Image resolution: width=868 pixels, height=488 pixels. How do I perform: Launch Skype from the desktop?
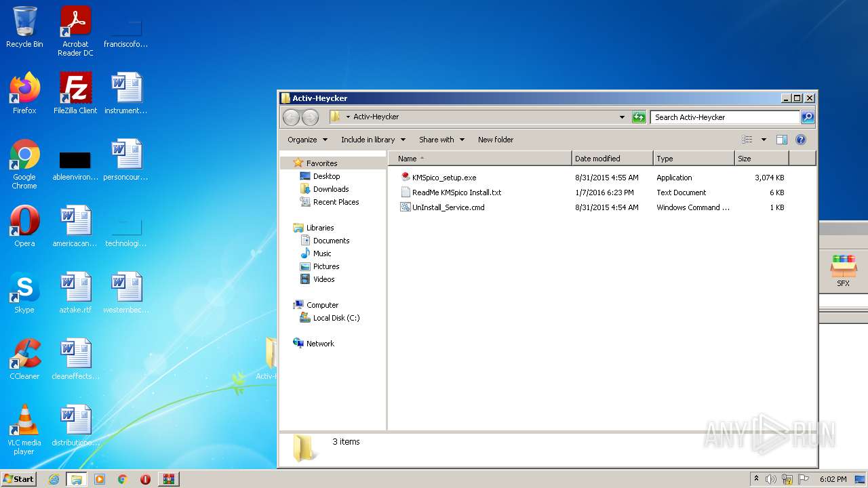click(24, 293)
